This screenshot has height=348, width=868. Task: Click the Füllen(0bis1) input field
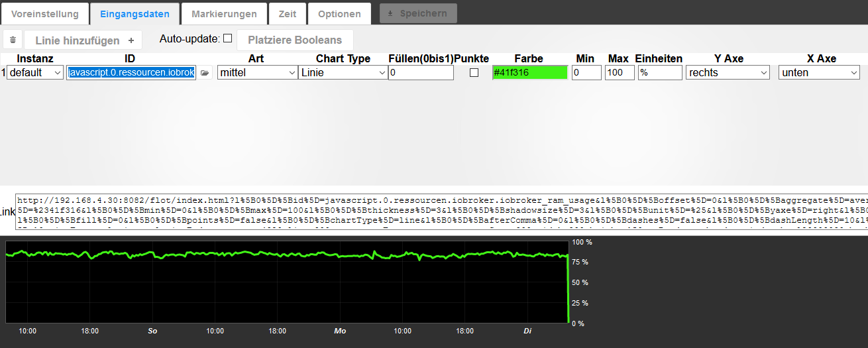421,72
